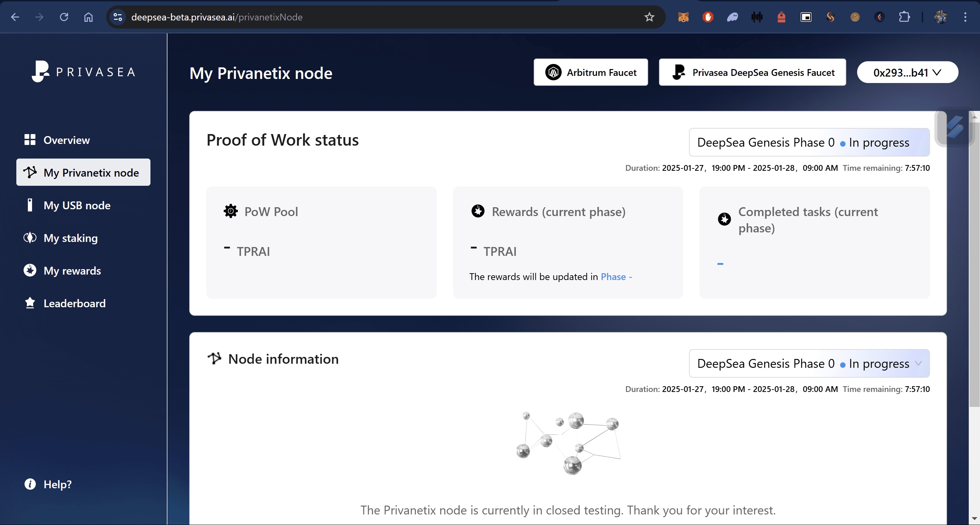Open My staking page
The height and width of the screenshot is (525, 980).
pyautogui.click(x=70, y=238)
